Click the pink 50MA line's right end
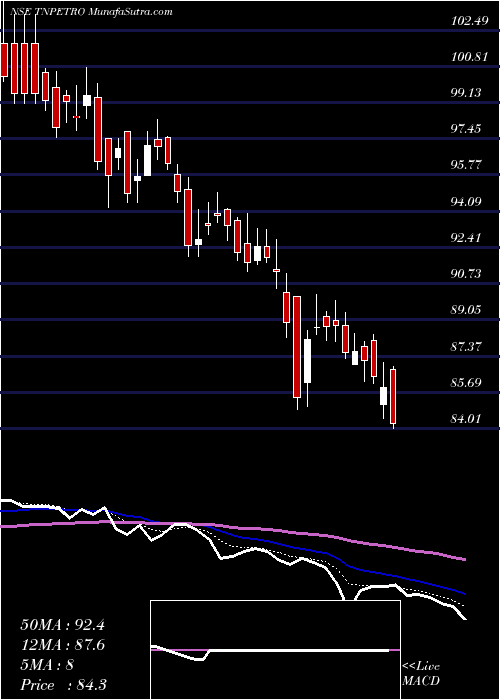500x700 pixels. tap(464, 559)
